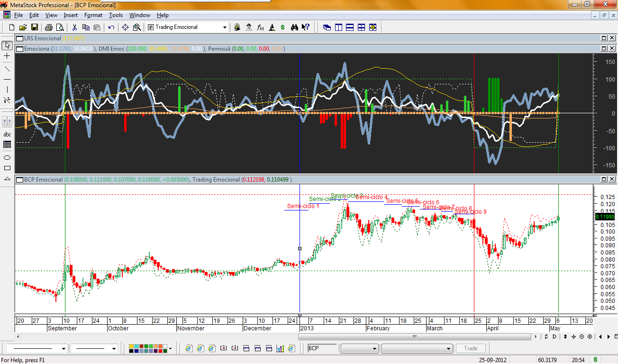
Task: Toggle the arrow pointer selection tool
Action: (7, 45)
